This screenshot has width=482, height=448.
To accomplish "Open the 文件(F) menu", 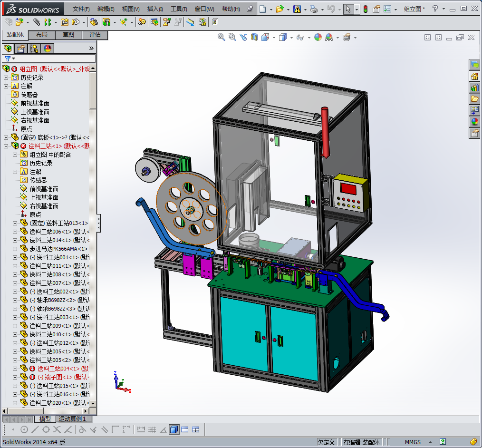I will click(81, 9).
